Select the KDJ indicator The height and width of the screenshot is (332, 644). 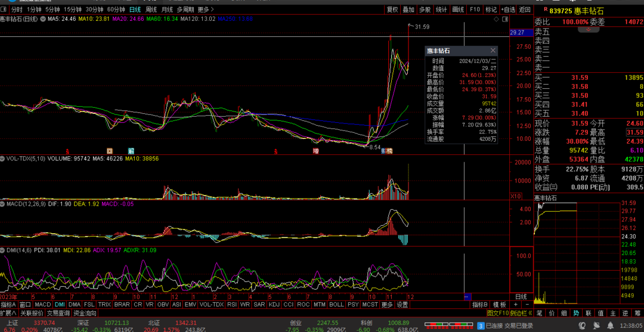point(274,305)
